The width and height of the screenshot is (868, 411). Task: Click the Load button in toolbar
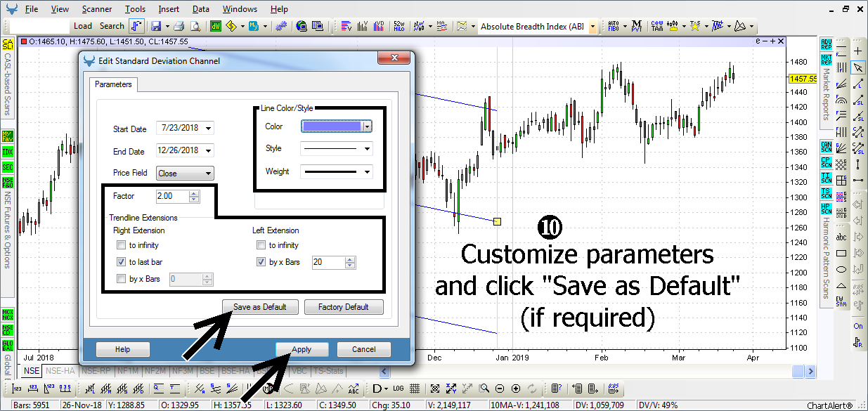(x=83, y=26)
